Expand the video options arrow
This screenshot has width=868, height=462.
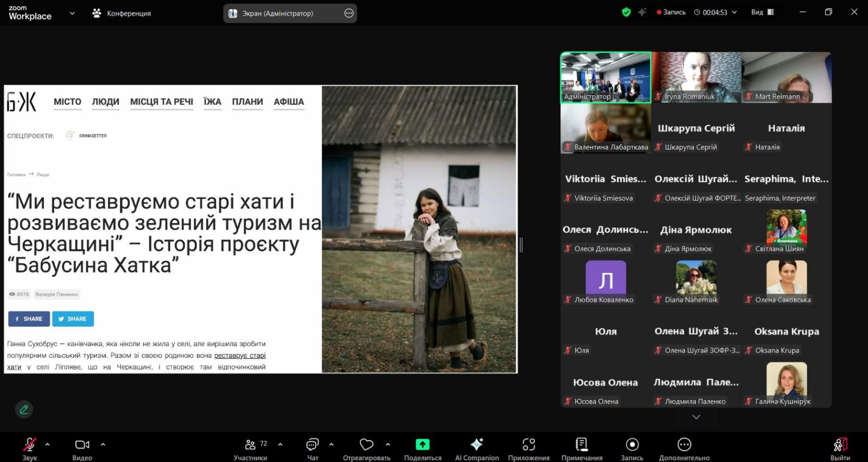point(103,444)
